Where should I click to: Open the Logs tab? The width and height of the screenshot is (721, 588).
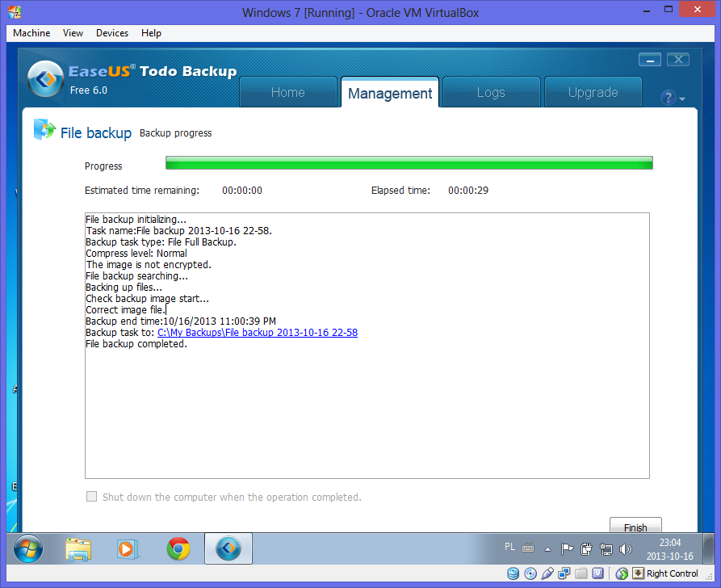(x=491, y=92)
